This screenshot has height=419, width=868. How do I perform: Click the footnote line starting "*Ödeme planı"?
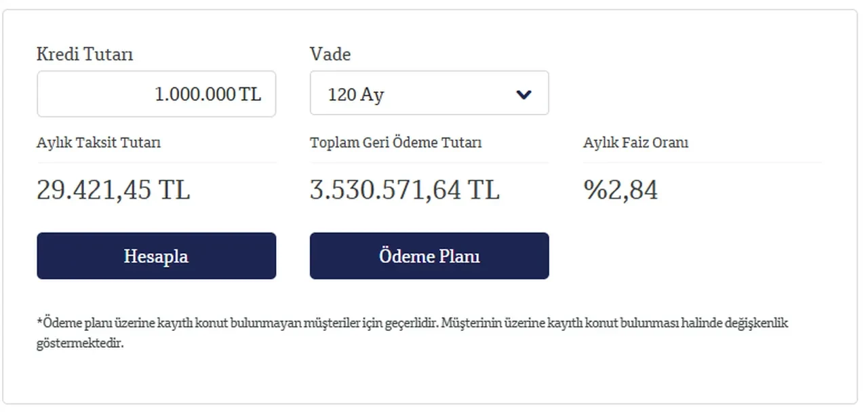[x=412, y=323]
